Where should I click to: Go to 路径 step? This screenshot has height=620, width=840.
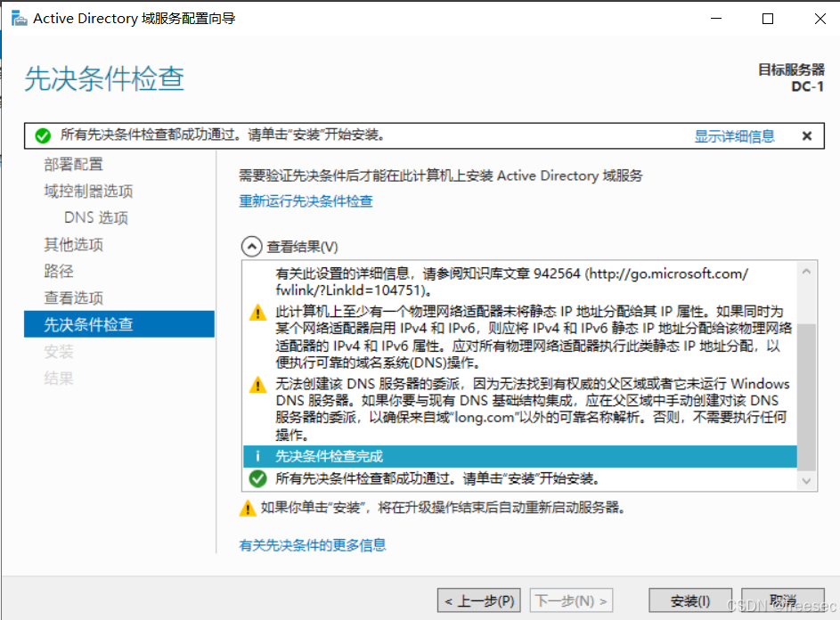[59, 271]
